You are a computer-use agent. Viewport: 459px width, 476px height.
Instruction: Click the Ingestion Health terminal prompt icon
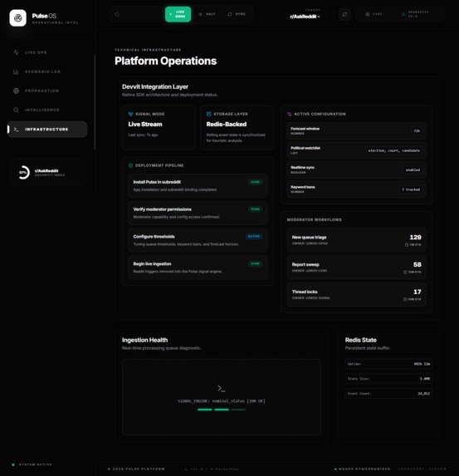pyautogui.click(x=221, y=388)
